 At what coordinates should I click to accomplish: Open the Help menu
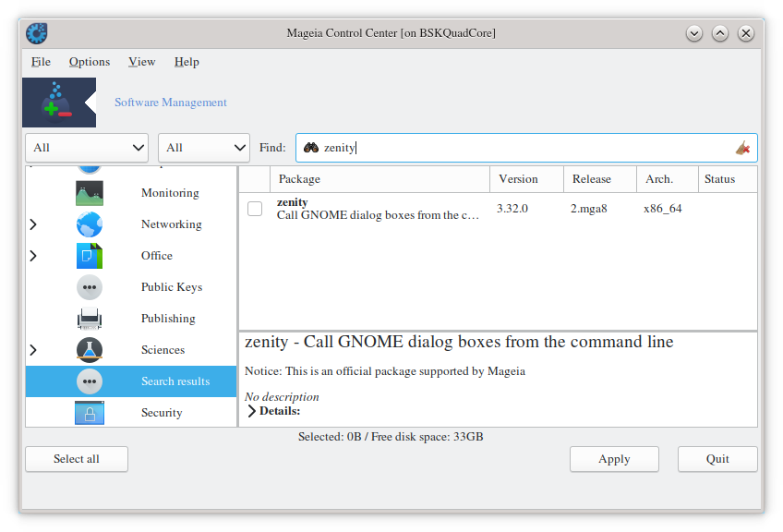[x=187, y=62]
